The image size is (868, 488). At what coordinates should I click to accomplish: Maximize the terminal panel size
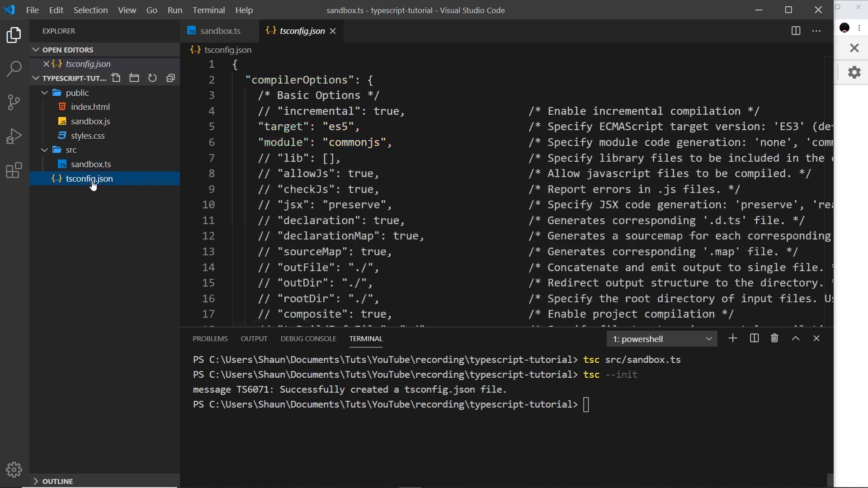pyautogui.click(x=796, y=338)
